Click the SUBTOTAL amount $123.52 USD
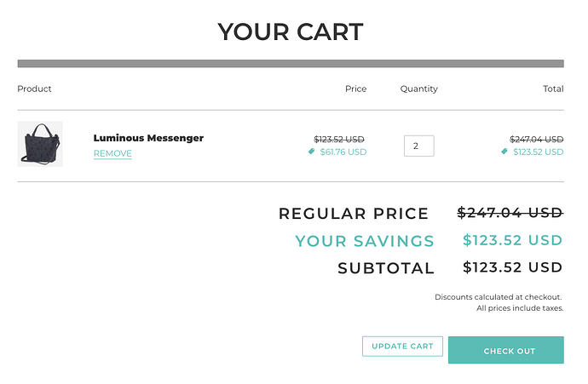Viewport: 588px width, 384px height. (512, 267)
